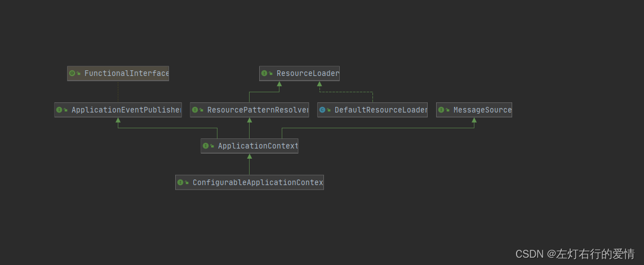Select the ConfigurableApplicationContext node

tap(249, 182)
